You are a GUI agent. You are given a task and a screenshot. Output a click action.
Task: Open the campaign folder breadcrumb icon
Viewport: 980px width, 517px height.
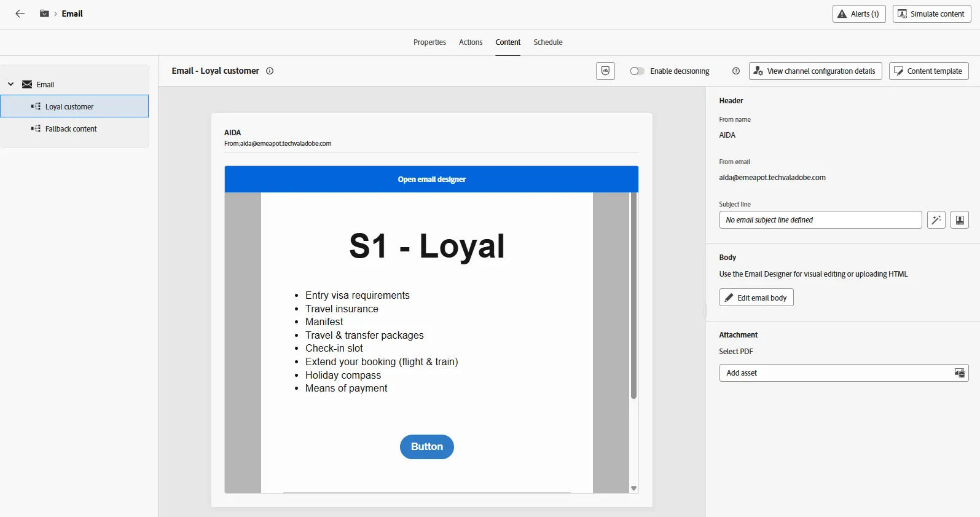(x=44, y=14)
